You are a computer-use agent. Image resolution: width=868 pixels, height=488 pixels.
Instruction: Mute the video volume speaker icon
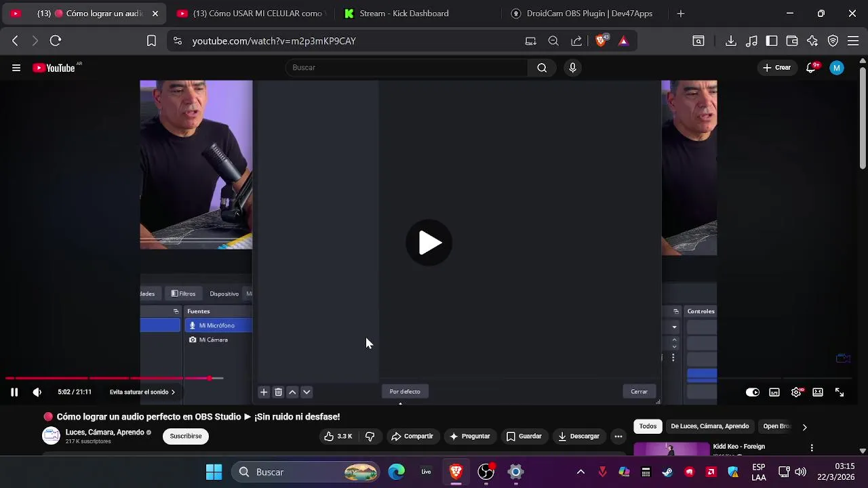37,392
